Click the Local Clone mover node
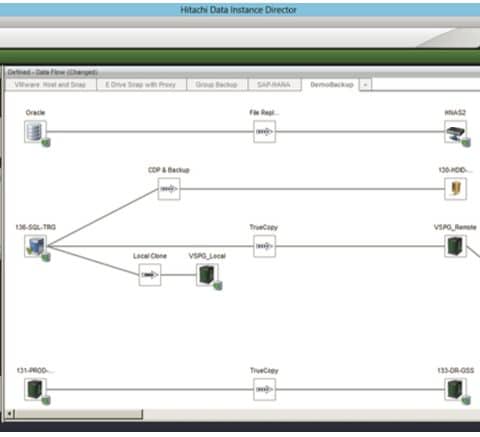The height and width of the screenshot is (437, 480). tap(150, 275)
